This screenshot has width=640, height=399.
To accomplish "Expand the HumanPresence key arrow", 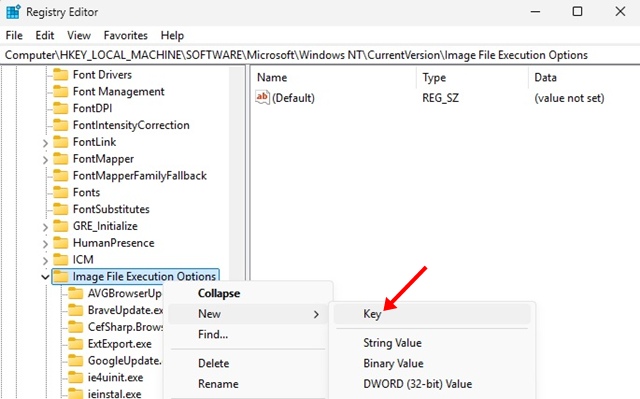I will [x=45, y=244].
